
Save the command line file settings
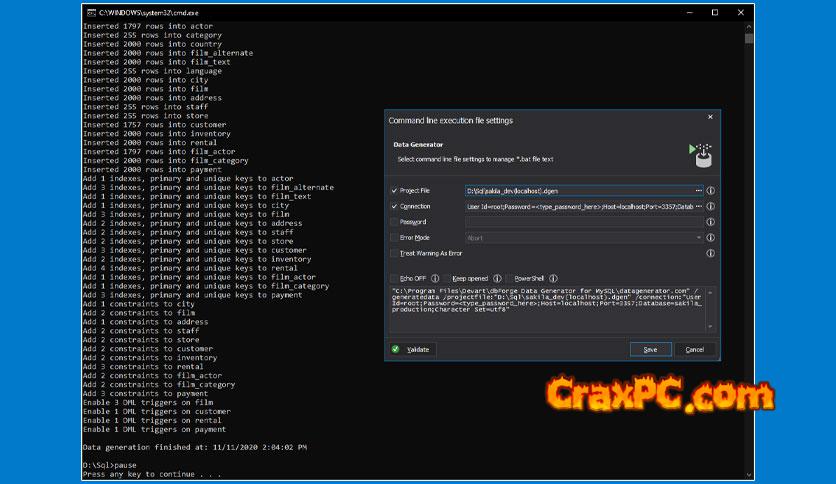(650, 349)
